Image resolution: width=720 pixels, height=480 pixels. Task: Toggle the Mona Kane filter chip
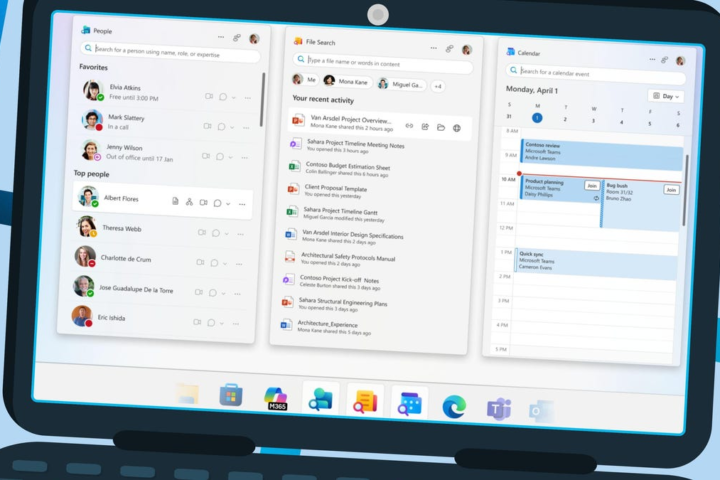coord(347,81)
